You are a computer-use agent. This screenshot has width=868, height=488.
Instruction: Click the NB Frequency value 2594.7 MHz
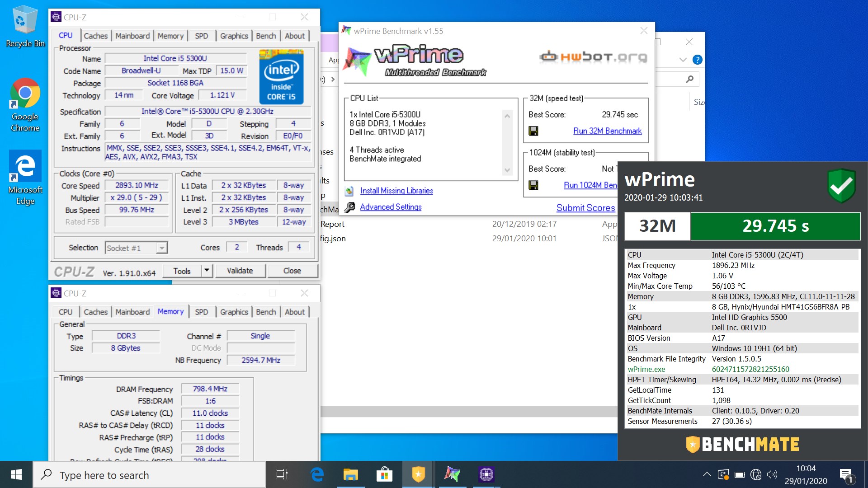pyautogui.click(x=261, y=360)
